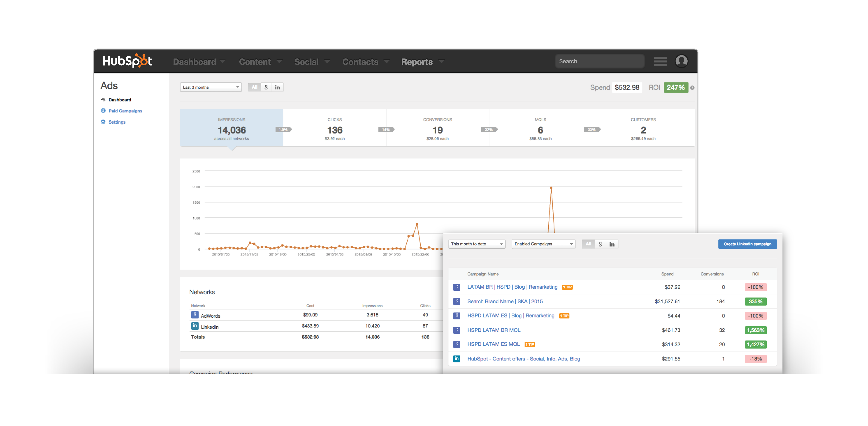This screenshot has height=426, width=868.
Task: Toggle the LinkedIn filter in campaigns panel
Action: tap(612, 244)
